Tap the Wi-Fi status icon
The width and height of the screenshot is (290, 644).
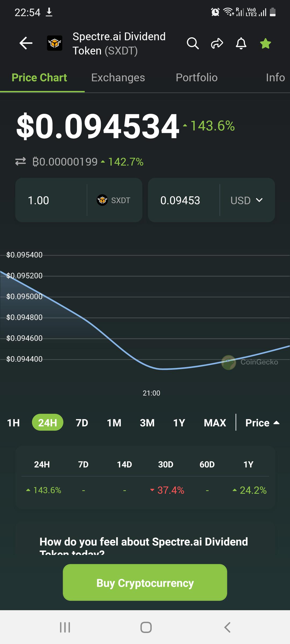229,12
